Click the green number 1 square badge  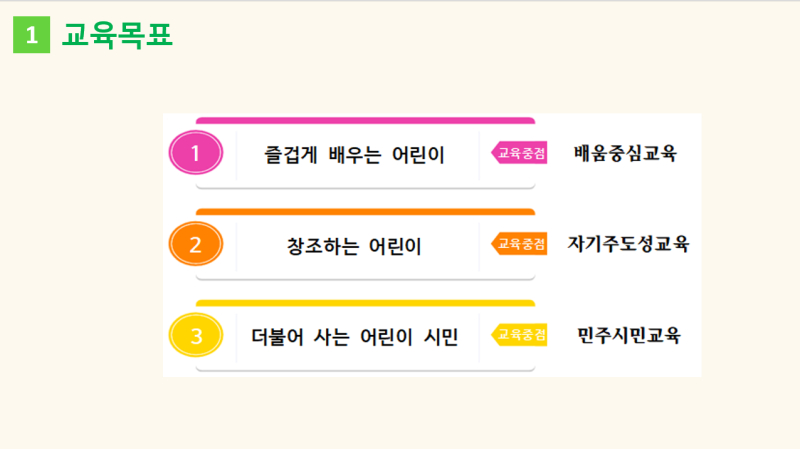(x=32, y=35)
